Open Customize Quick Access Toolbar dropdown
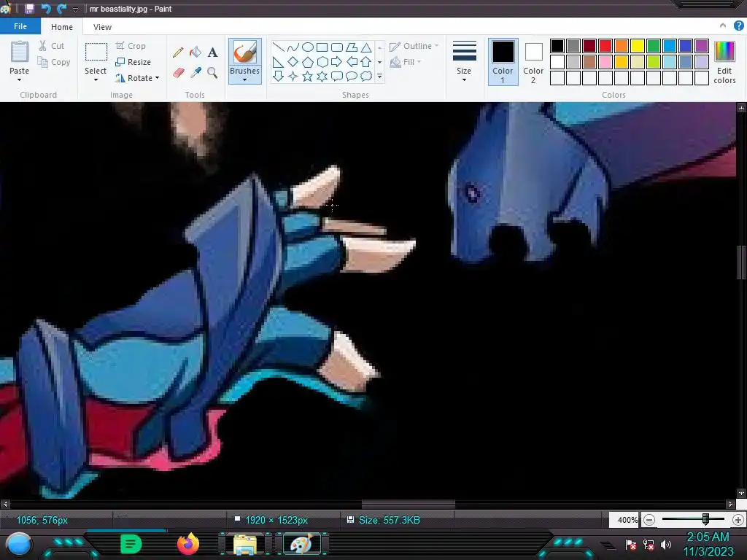The image size is (747, 560). pos(75,9)
